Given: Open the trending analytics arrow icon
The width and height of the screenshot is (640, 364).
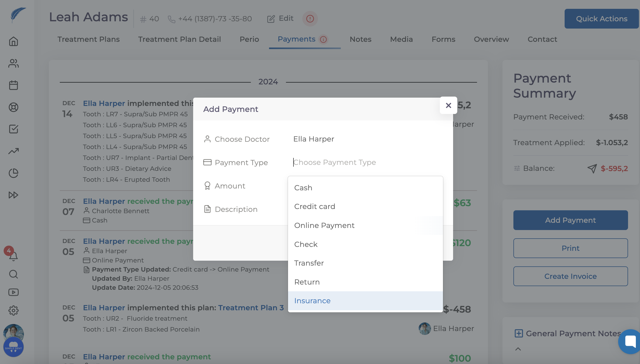Looking at the screenshot, I should (x=14, y=151).
